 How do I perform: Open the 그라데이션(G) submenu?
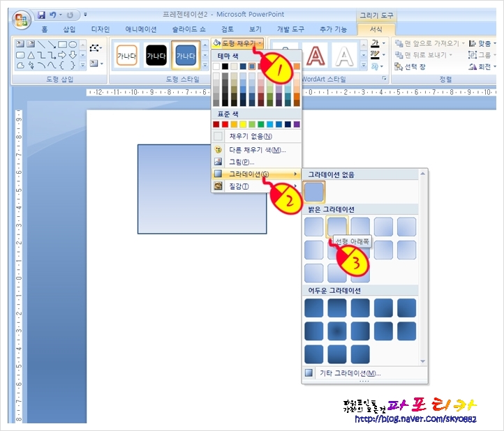(x=256, y=174)
